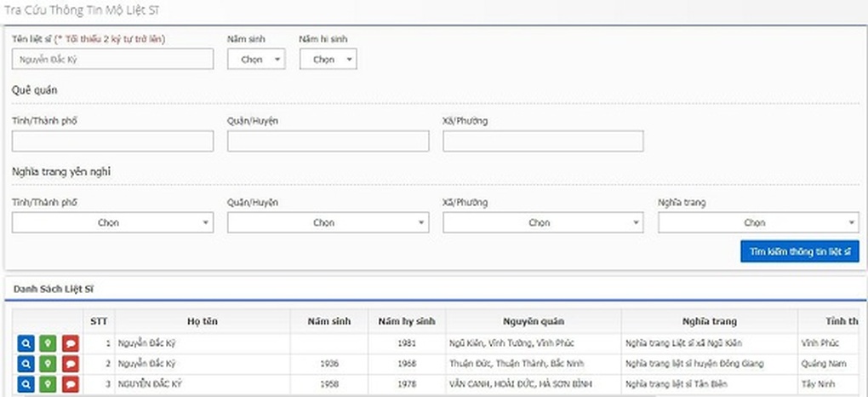Show map pin for row 3 Tây Ninh
The width and height of the screenshot is (868, 397).
pos(49,384)
